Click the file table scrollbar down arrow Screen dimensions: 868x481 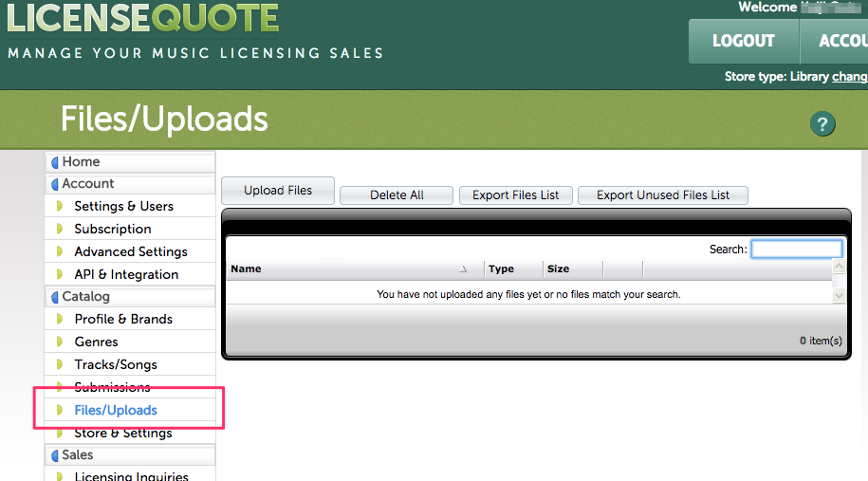pyautogui.click(x=838, y=296)
